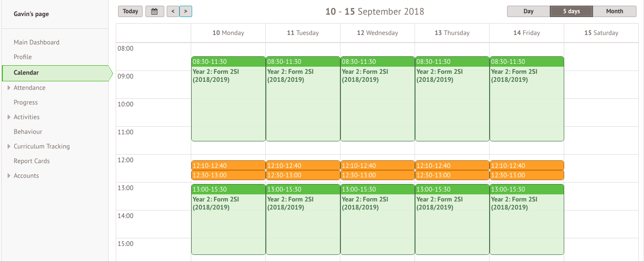Open Main Dashboard page
Image resolution: width=644 pixels, height=262 pixels.
(36, 42)
